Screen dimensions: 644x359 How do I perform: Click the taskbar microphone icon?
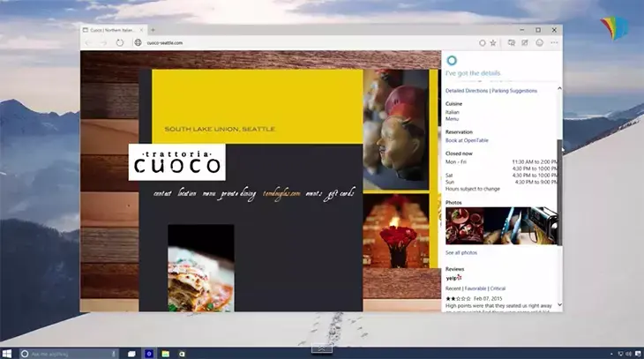click(114, 354)
